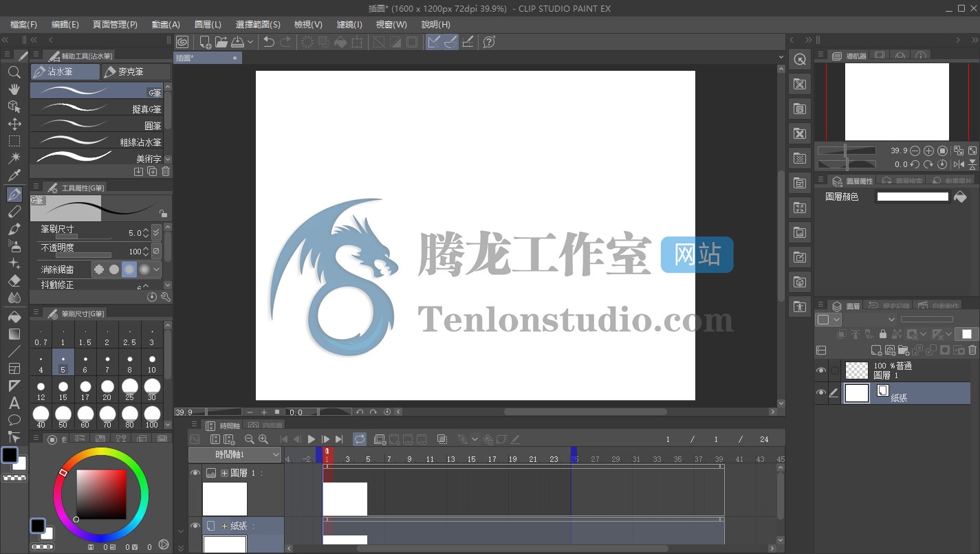Image resolution: width=980 pixels, height=554 pixels.
Task: Click the 圖層顏色 white color swatch
Action: [x=912, y=197]
